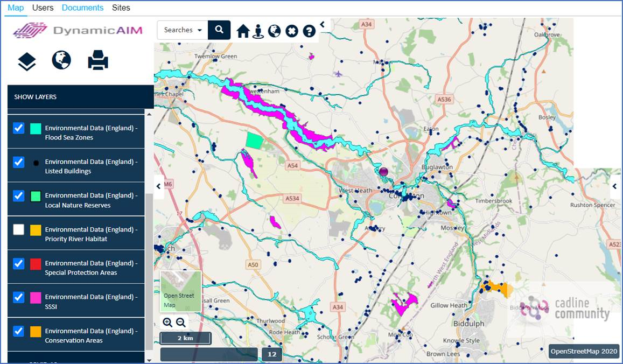Click the globe icon in map toolbar

tap(274, 31)
